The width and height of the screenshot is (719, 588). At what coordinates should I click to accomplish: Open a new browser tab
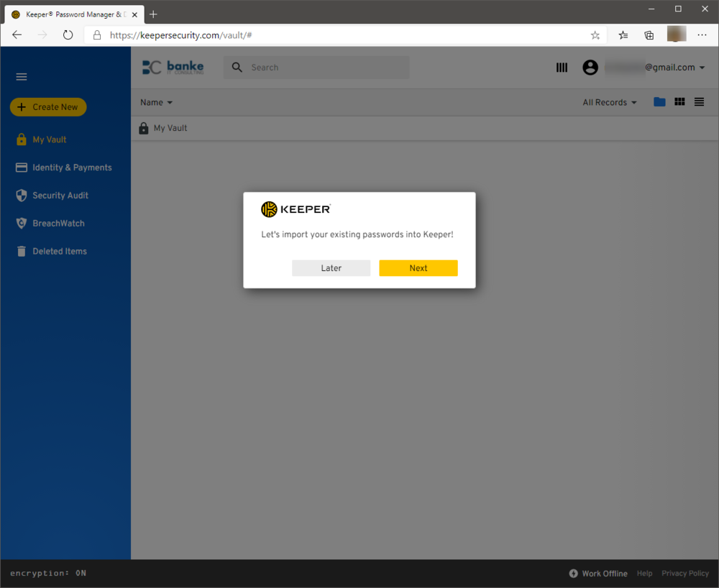pyautogui.click(x=153, y=14)
